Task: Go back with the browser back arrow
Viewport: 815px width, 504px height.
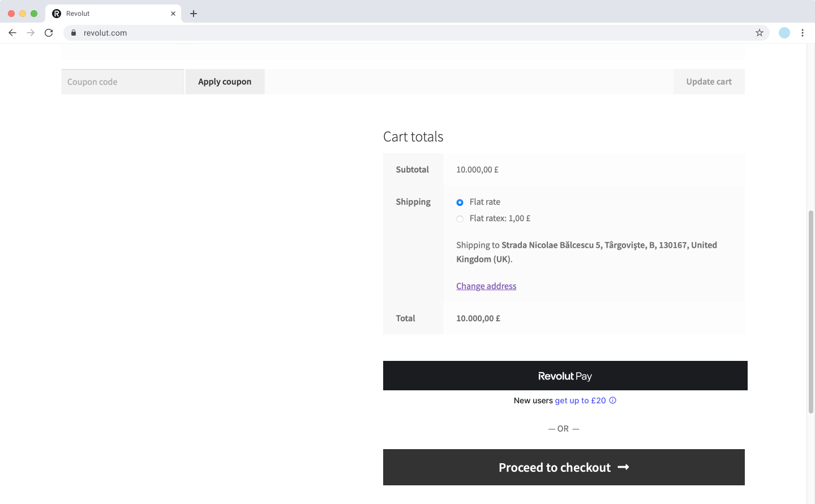Action: tap(12, 33)
